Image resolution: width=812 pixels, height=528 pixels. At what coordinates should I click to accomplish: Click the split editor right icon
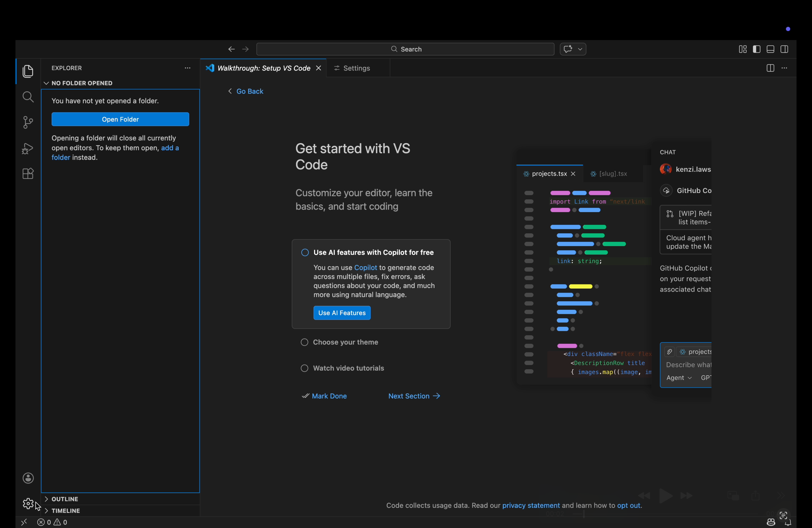(x=770, y=68)
